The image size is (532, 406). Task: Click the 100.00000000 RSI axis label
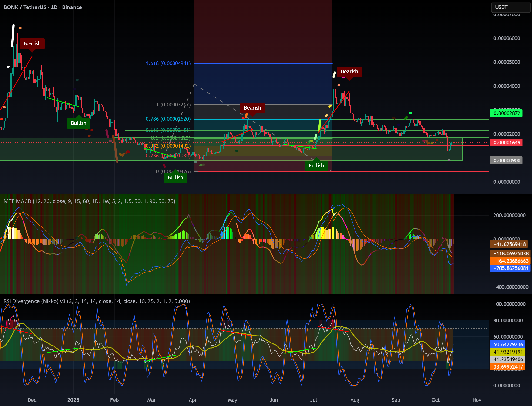click(509, 304)
